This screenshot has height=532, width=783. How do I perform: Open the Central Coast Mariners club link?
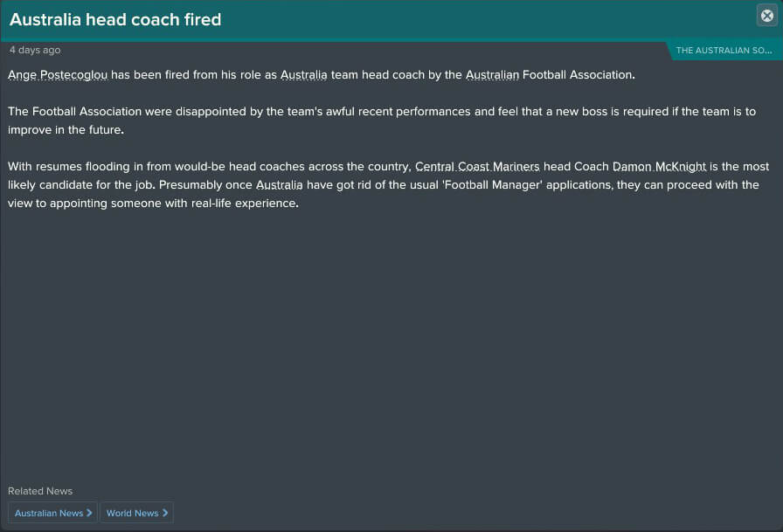click(477, 167)
